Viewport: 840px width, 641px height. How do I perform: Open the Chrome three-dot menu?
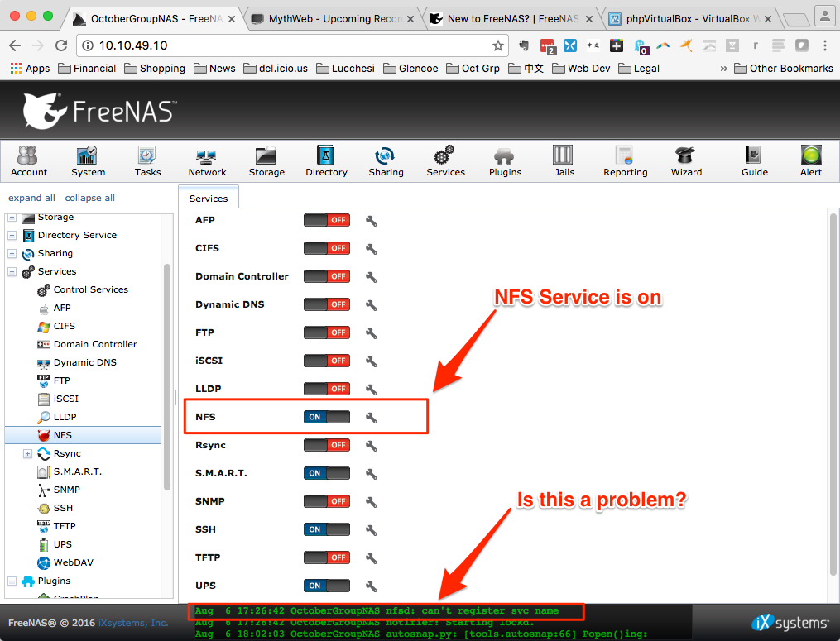[x=824, y=45]
